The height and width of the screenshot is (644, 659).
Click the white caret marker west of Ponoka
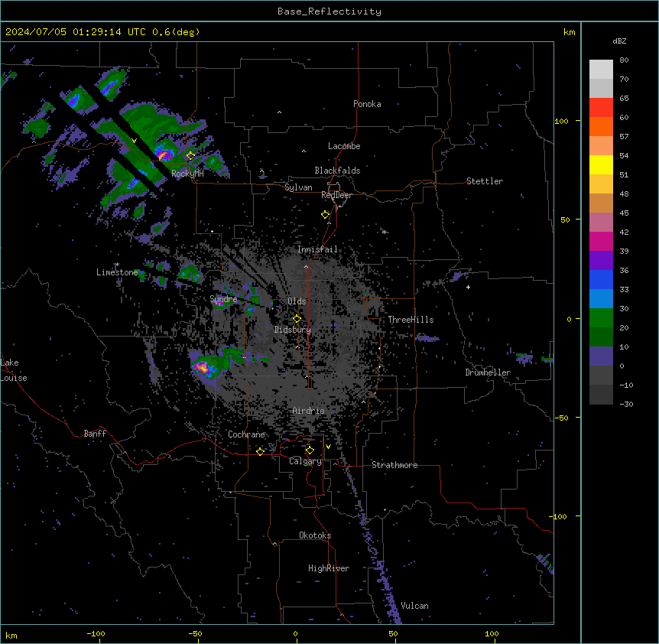click(x=279, y=112)
